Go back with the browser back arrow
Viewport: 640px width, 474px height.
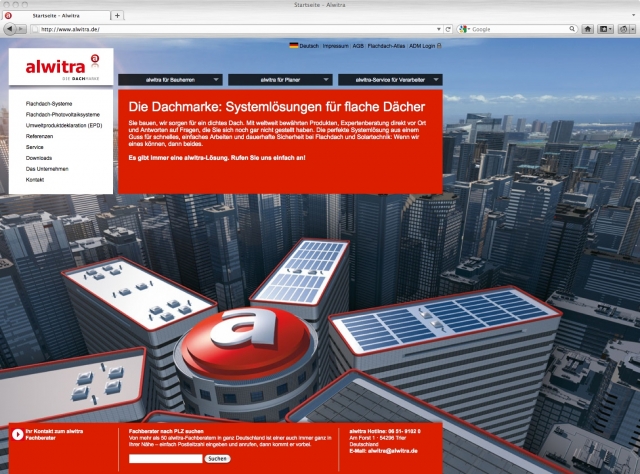pyautogui.click(x=10, y=29)
